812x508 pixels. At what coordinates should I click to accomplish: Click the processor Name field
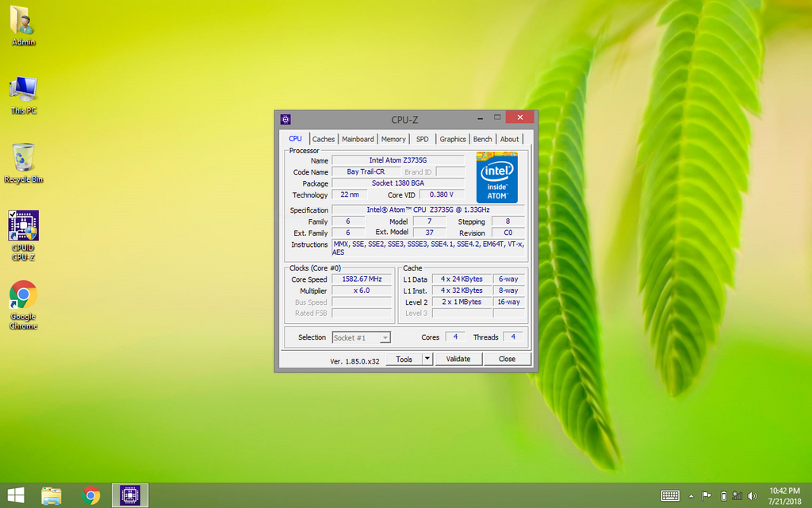(398, 160)
